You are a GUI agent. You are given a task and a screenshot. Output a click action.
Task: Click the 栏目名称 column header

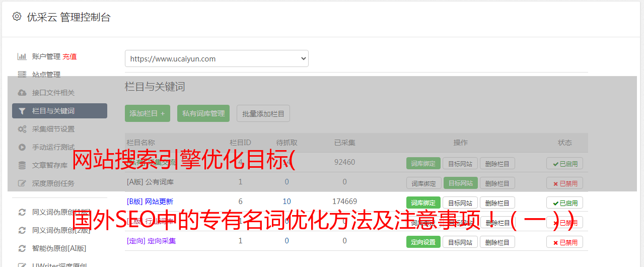[141, 143]
